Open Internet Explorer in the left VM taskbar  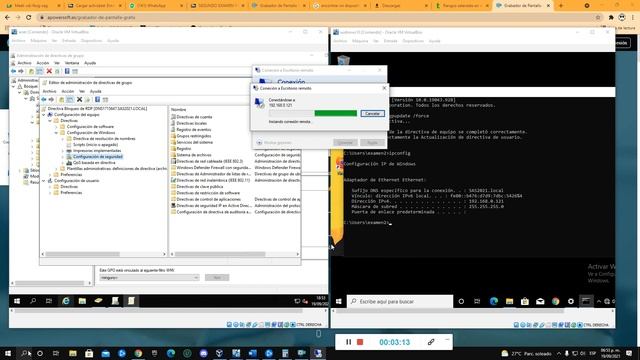(66, 301)
